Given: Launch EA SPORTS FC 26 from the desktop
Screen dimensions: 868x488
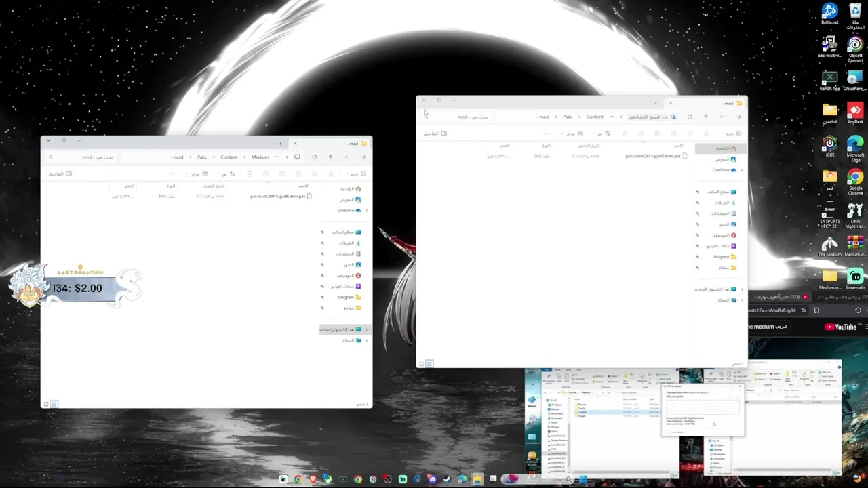Looking at the screenshot, I should (829, 216).
